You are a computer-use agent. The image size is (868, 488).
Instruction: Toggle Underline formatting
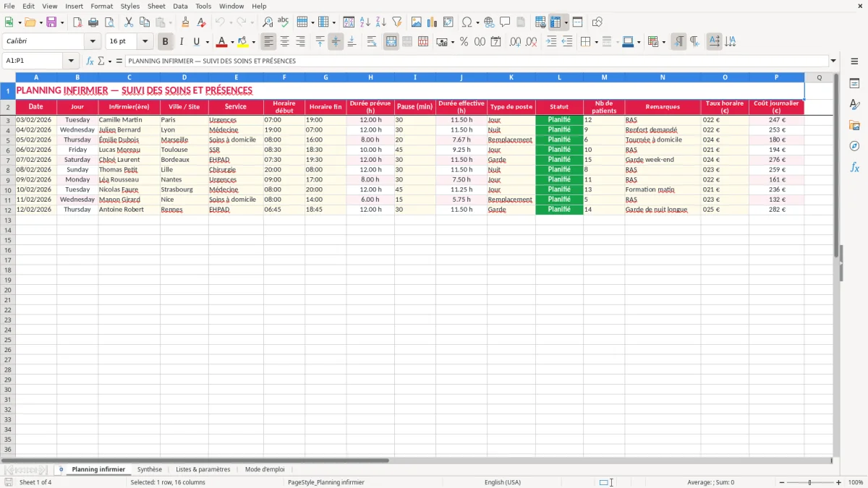pos(197,42)
